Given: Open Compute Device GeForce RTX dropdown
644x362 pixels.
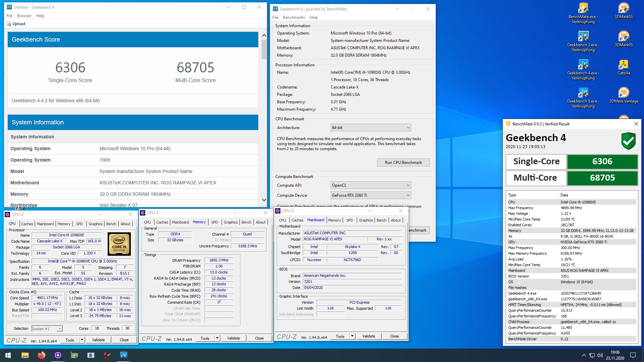Looking at the screenshot, I should point(371,195).
